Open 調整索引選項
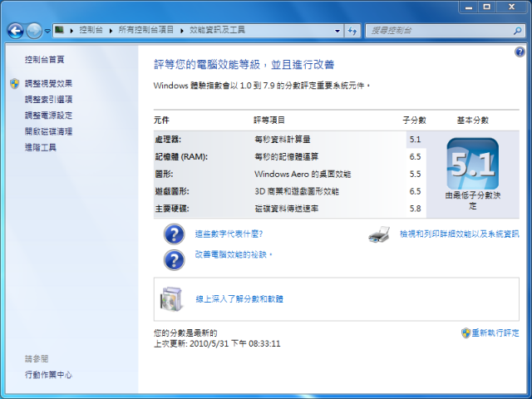Screen dimensions: 532x399 pyautogui.click(x=48, y=100)
